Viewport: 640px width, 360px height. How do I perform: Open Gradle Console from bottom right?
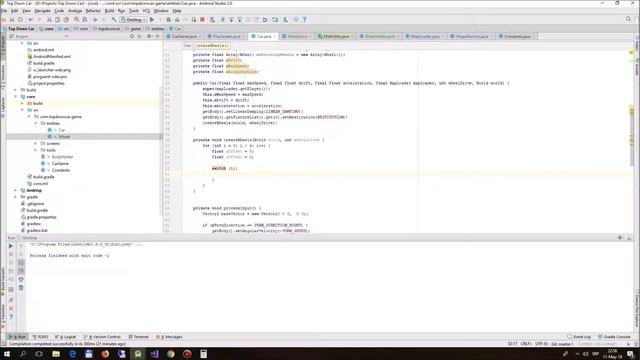(614, 337)
